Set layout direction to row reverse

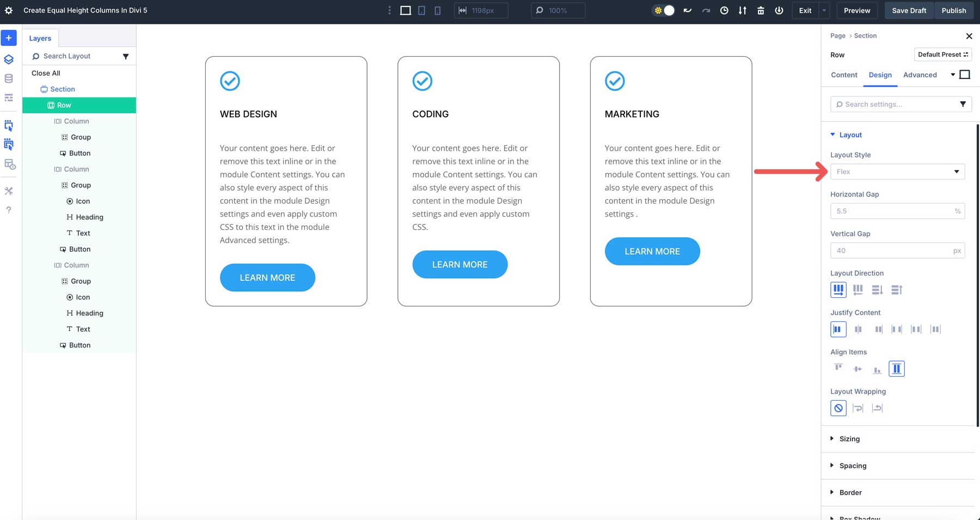coord(858,290)
